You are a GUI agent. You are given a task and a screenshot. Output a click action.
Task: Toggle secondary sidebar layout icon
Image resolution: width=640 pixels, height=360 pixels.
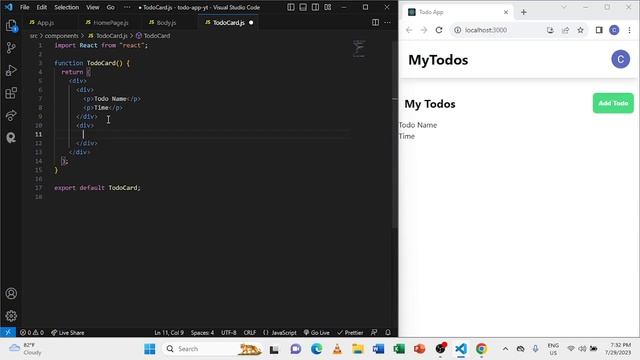pos(315,7)
